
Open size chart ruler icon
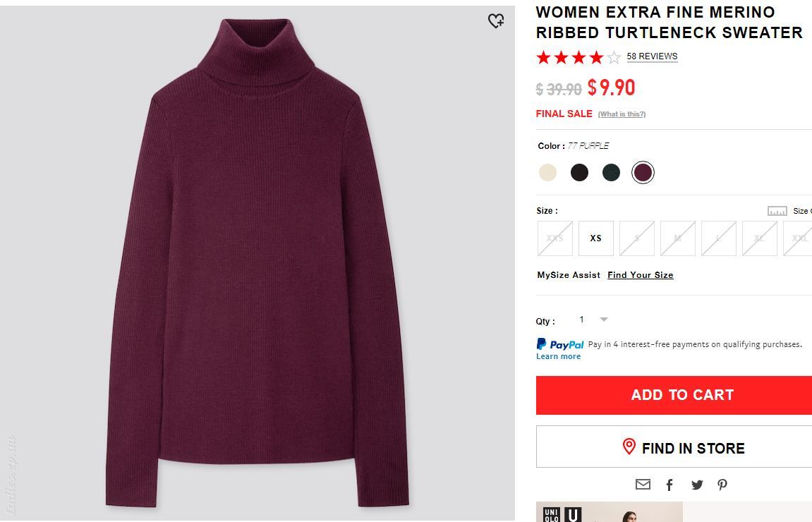pos(777,211)
